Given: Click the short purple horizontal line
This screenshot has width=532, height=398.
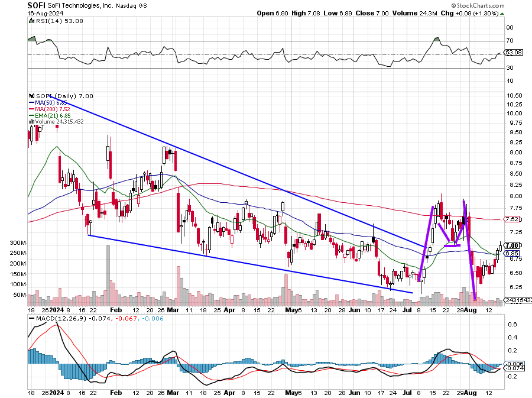Looking at the screenshot, I should (452, 245).
